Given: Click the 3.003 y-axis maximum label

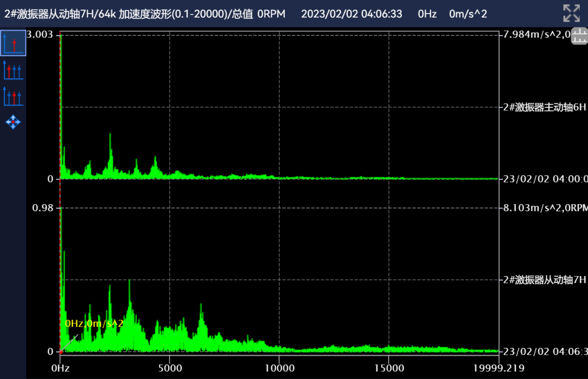Looking at the screenshot, I should tap(40, 35).
